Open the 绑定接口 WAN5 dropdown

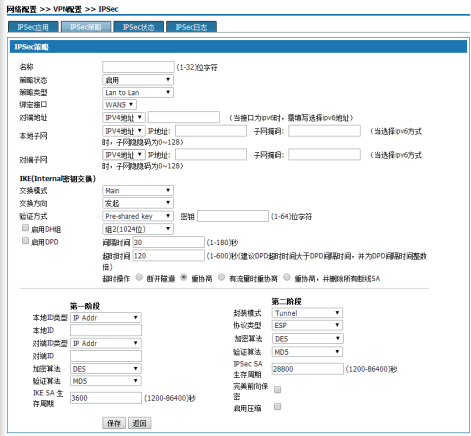pyautogui.click(x=119, y=105)
